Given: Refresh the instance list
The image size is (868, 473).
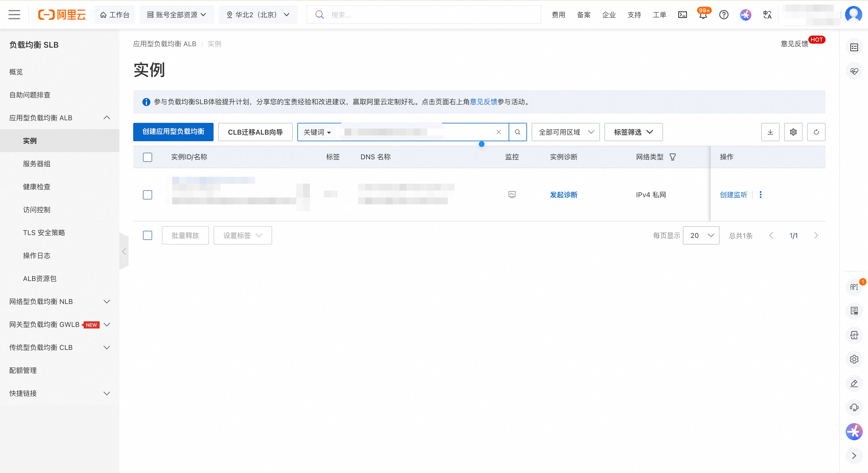Looking at the screenshot, I should coord(816,132).
